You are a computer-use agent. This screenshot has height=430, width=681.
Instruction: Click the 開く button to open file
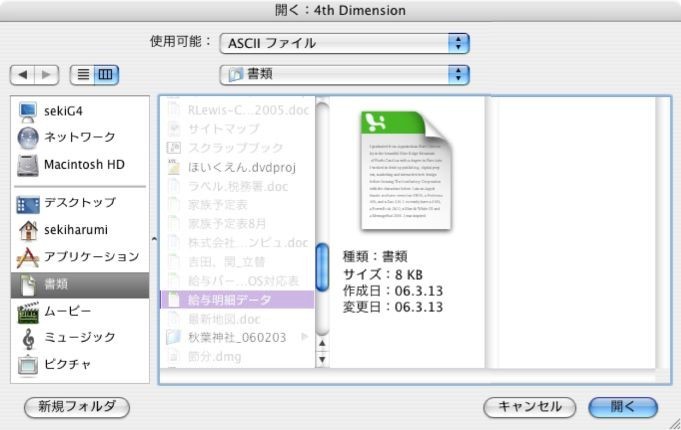click(x=622, y=407)
